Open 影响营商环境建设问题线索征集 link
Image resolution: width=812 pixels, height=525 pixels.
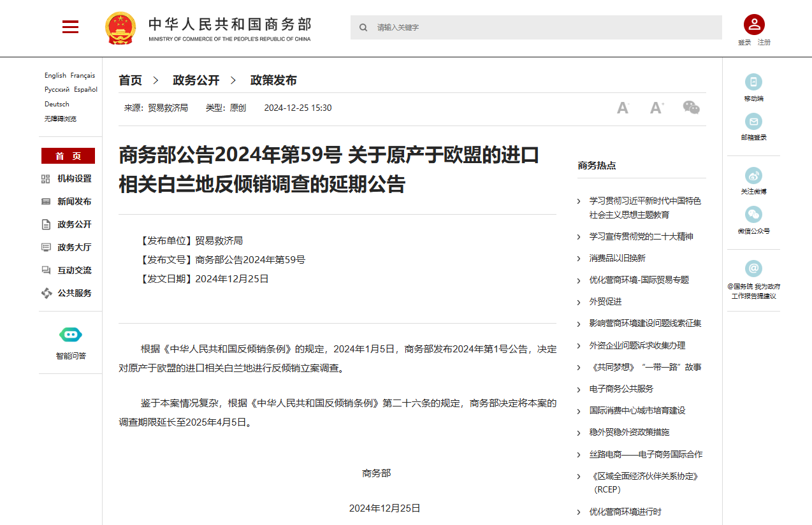click(x=645, y=323)
